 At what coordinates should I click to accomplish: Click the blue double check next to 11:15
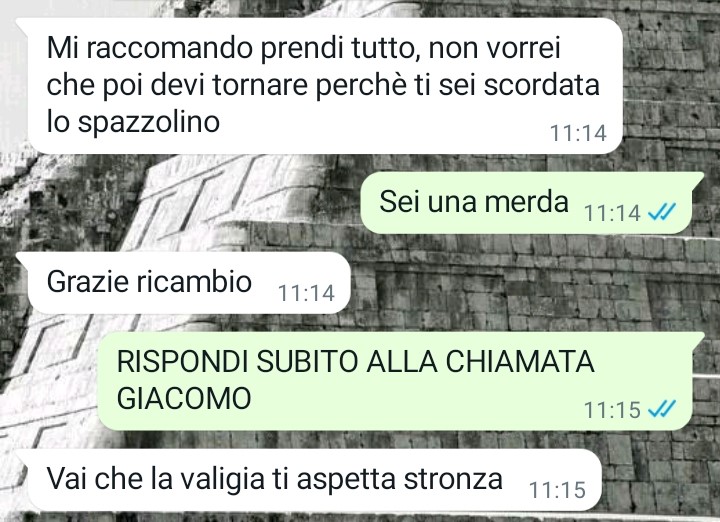(661, 409)
